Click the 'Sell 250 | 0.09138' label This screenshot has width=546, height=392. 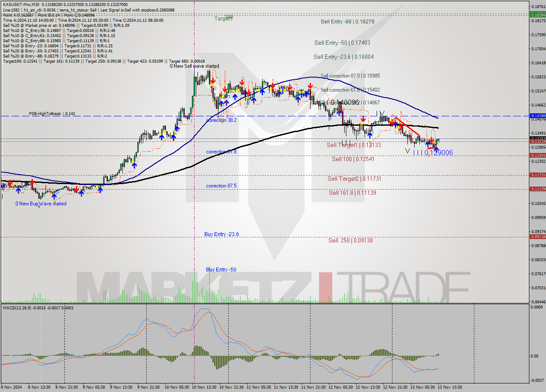click(350, 240)
